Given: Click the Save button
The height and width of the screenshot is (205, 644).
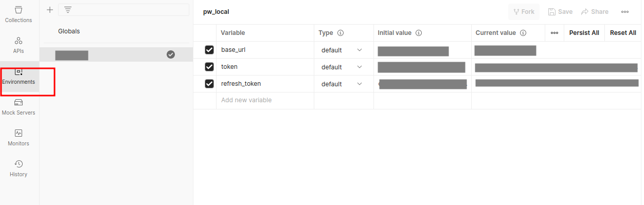Looking at the screenshot, I should pos(560,12).
